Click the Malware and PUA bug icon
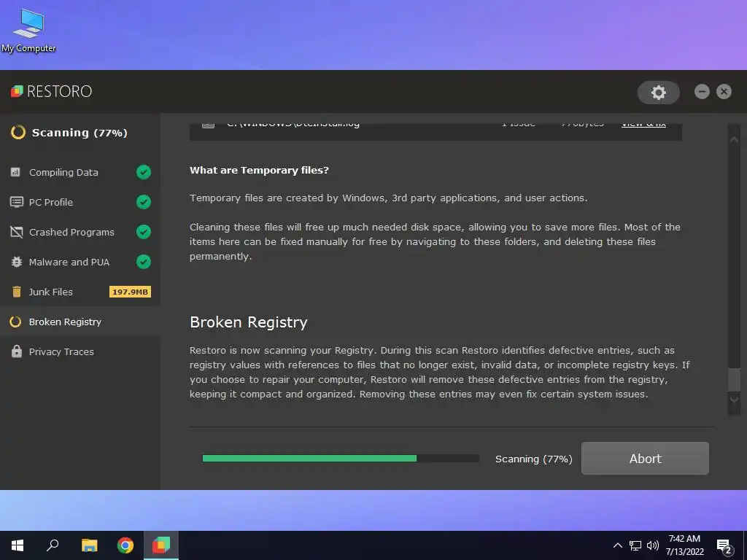 coord(16,262)
